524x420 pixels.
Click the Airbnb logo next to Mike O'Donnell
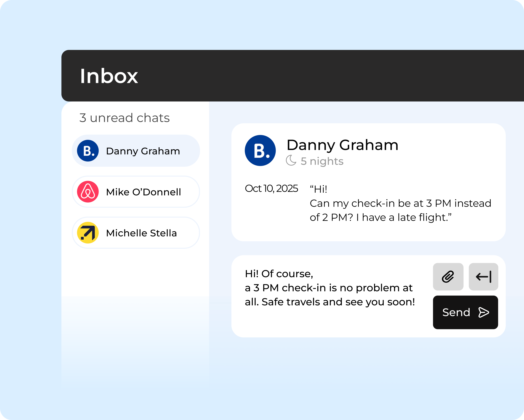pyautogui.click(x=88, y=192)
